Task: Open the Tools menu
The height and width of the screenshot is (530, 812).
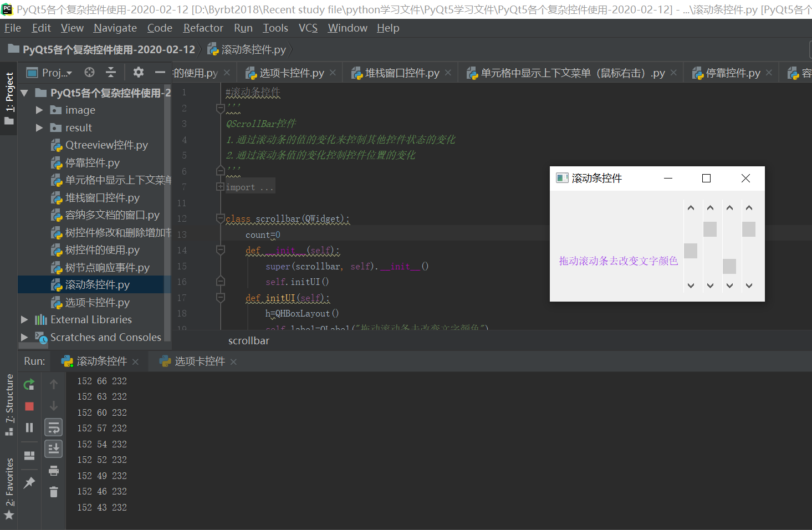Action: pos(275,28)
